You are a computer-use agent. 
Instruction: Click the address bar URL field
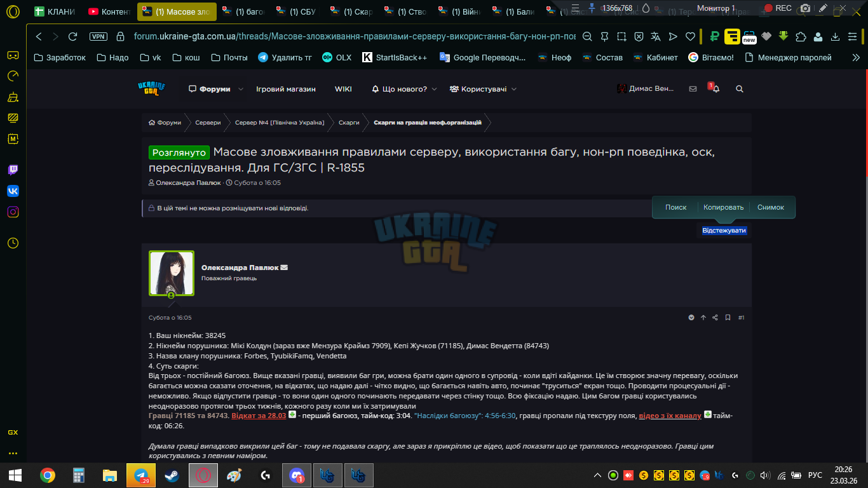(x=355, y=36)
